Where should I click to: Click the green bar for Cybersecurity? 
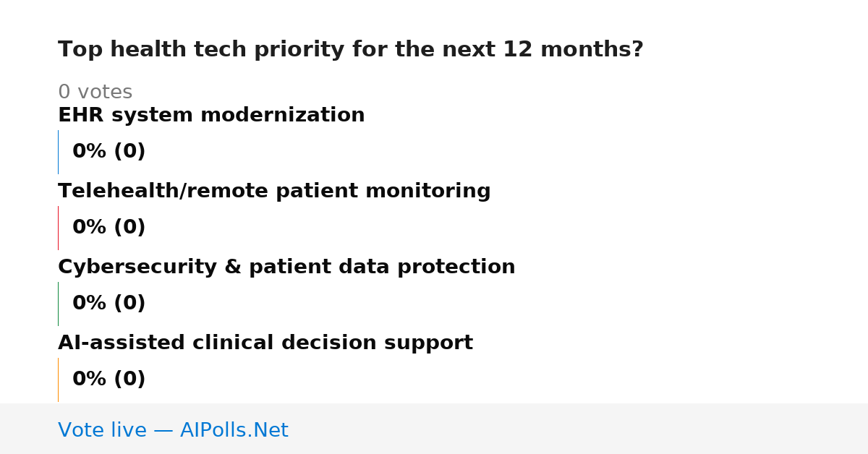(58, 304)
